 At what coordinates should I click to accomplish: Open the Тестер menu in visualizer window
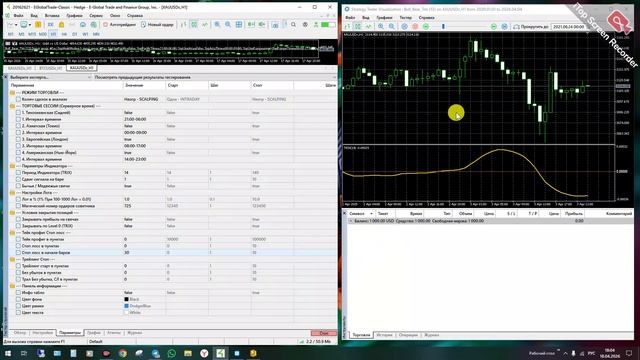(405, 18)
